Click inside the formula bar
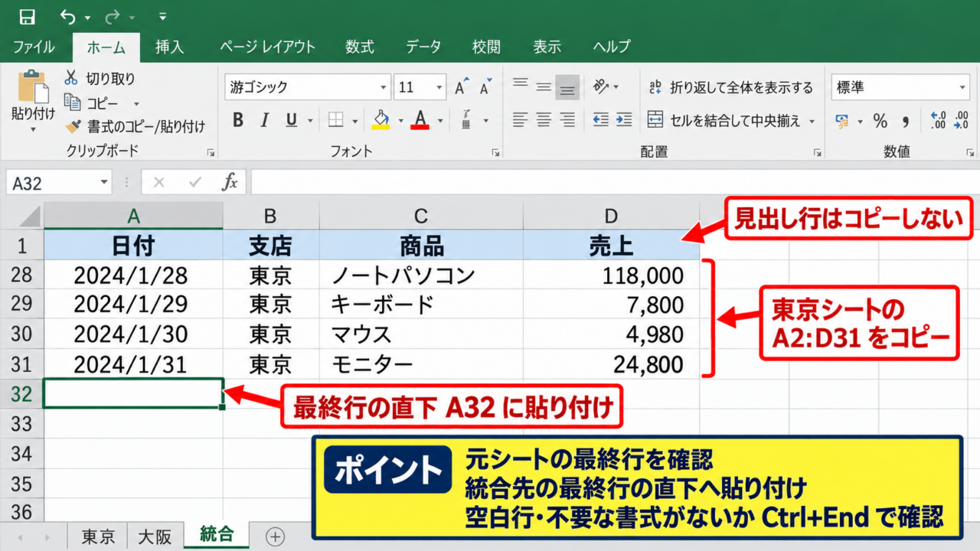This screenshot has height=551, width=980. point(615,182)
